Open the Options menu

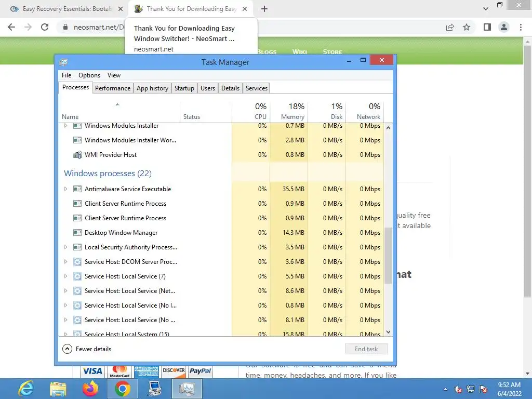click(x=89, y=75)
